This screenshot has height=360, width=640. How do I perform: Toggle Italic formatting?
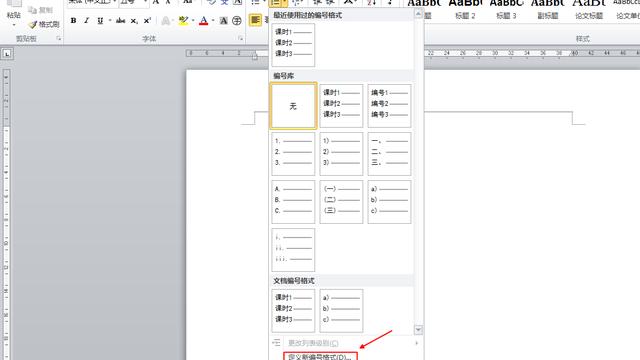87,20
